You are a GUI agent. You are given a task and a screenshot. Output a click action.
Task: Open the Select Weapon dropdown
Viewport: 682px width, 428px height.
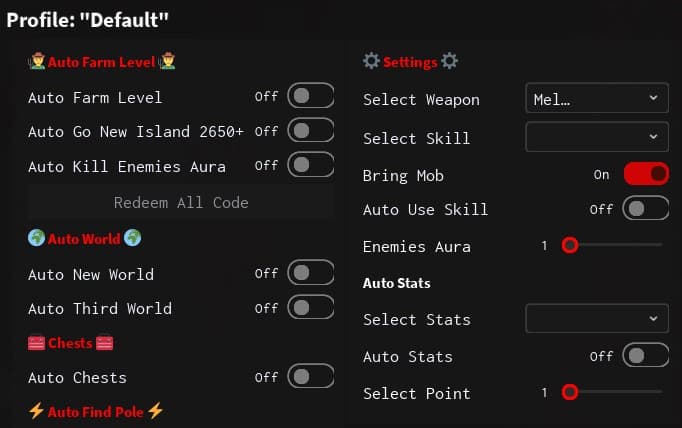point(597,98)
